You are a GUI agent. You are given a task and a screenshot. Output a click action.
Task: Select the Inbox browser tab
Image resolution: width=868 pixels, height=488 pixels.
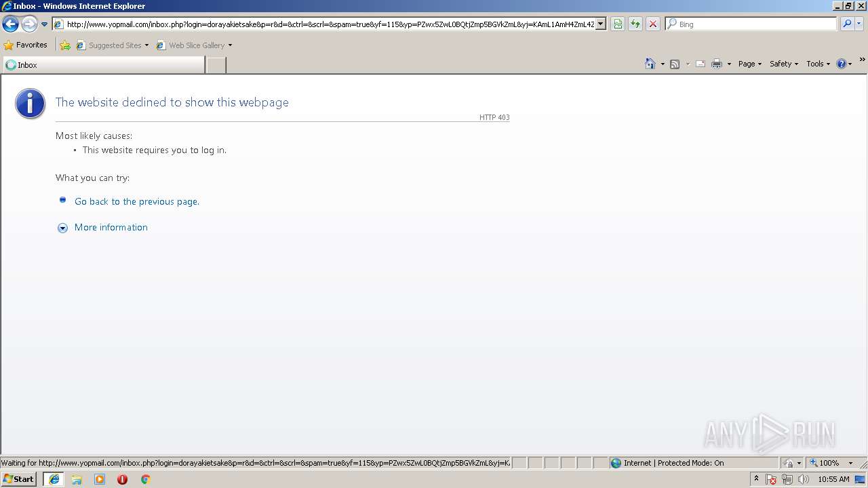[104, 65]
